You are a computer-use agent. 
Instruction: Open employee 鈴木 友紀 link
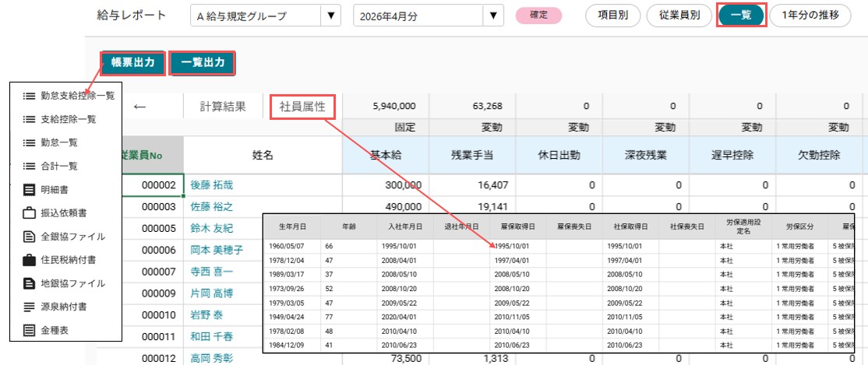tap(211, 228)
